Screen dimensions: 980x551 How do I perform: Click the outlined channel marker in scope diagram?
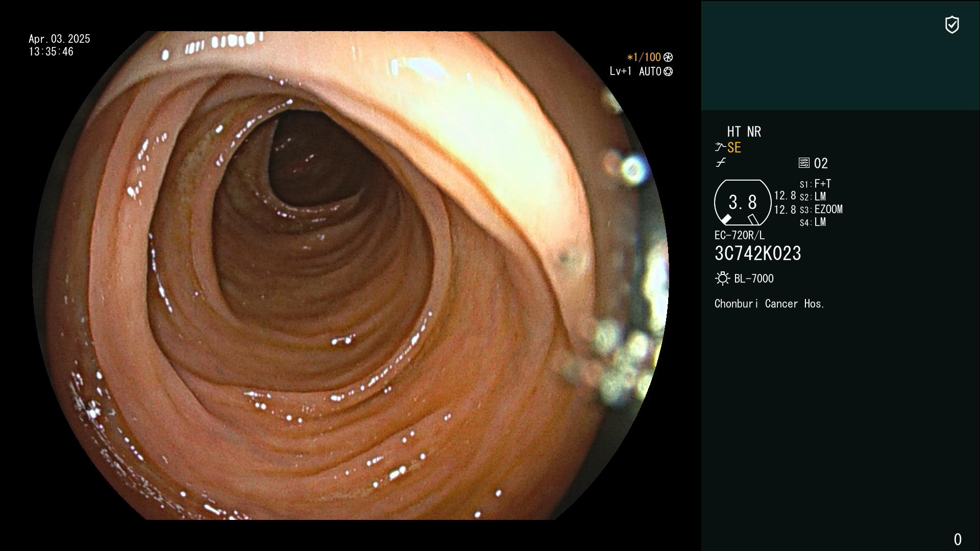pos(753,219)
